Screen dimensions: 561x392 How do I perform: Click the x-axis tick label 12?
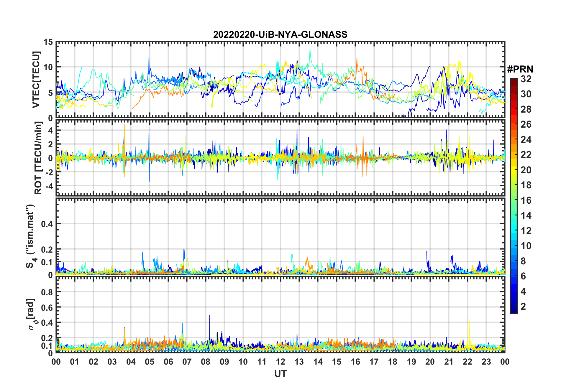pos(280,362)
